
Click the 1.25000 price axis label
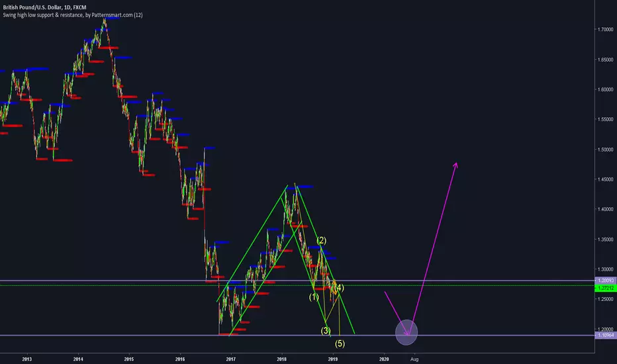coord(605,299)
